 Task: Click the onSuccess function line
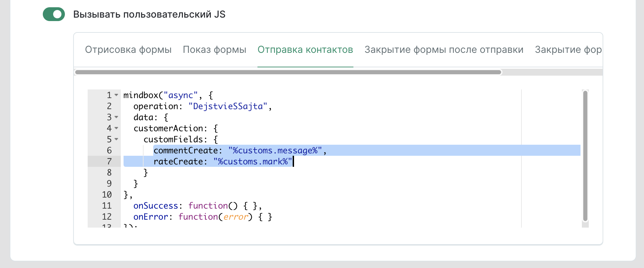click(198, 205)
